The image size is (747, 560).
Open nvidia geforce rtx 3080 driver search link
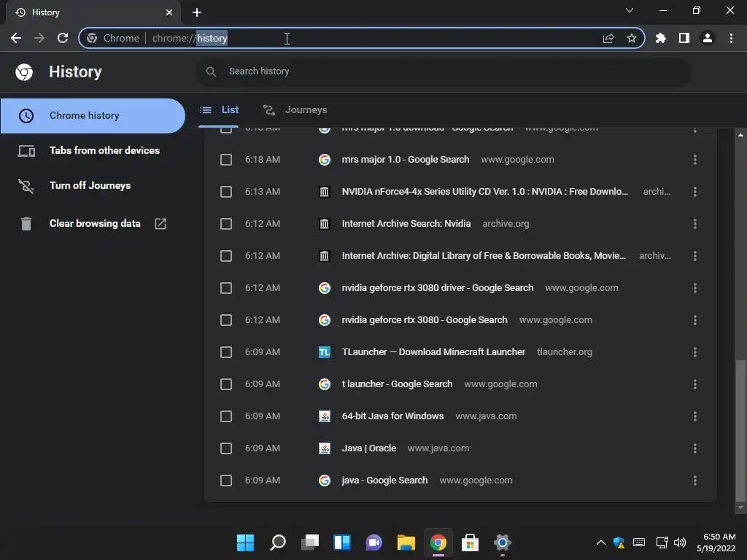click(x=438, y=288)
